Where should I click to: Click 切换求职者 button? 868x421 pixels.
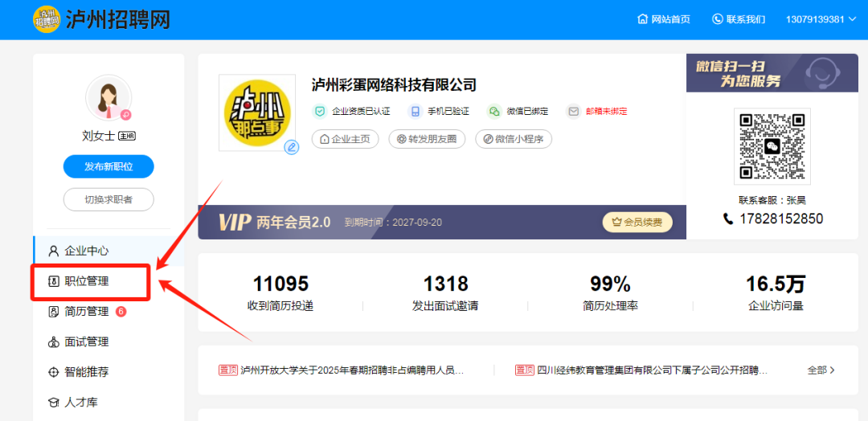pos(108,200)
